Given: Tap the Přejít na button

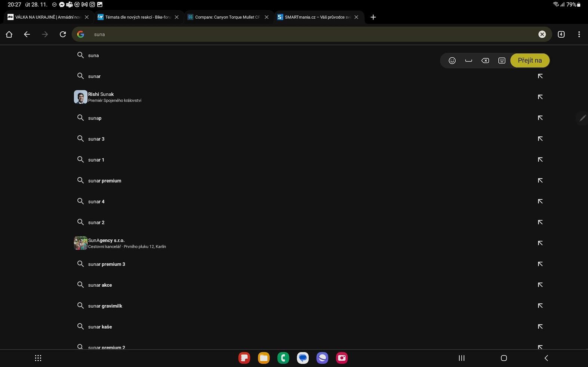Looking at the screenshot, I should click(x=530, y=60).
